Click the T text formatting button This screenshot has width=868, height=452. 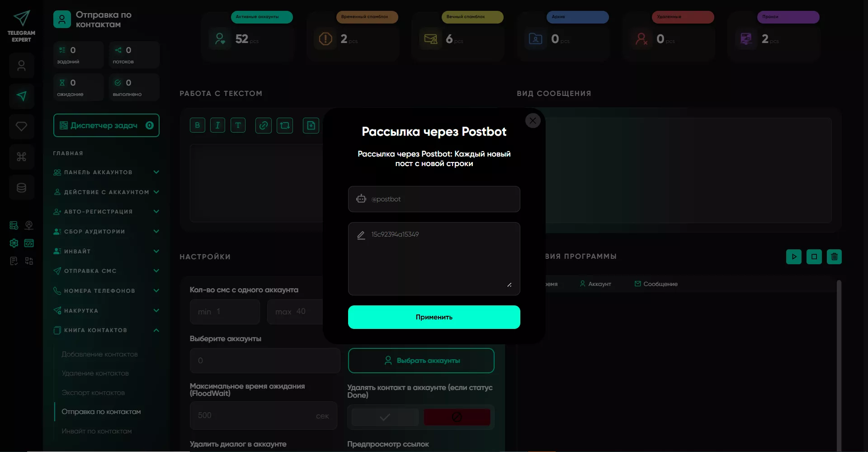[238, 125]
